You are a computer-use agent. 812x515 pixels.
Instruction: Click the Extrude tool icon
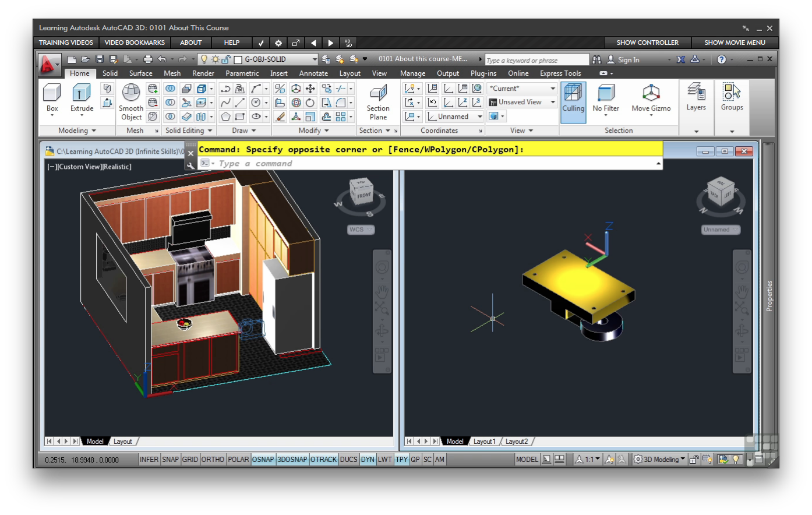81,93
